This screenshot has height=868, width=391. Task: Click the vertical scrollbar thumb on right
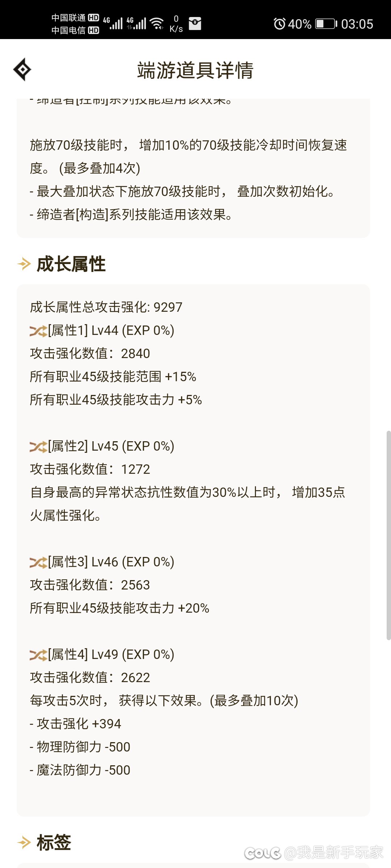point(388,535)
